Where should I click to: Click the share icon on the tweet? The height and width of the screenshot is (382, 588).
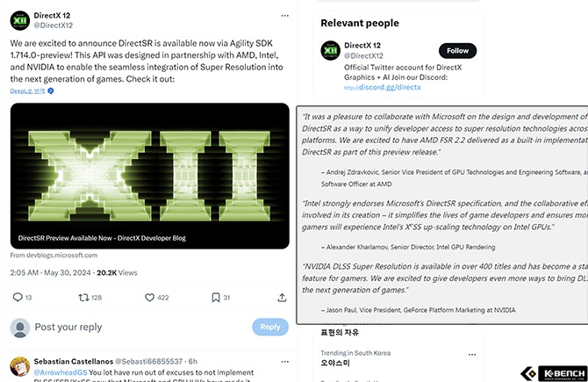pyautogui.click(x=279, y=298)
